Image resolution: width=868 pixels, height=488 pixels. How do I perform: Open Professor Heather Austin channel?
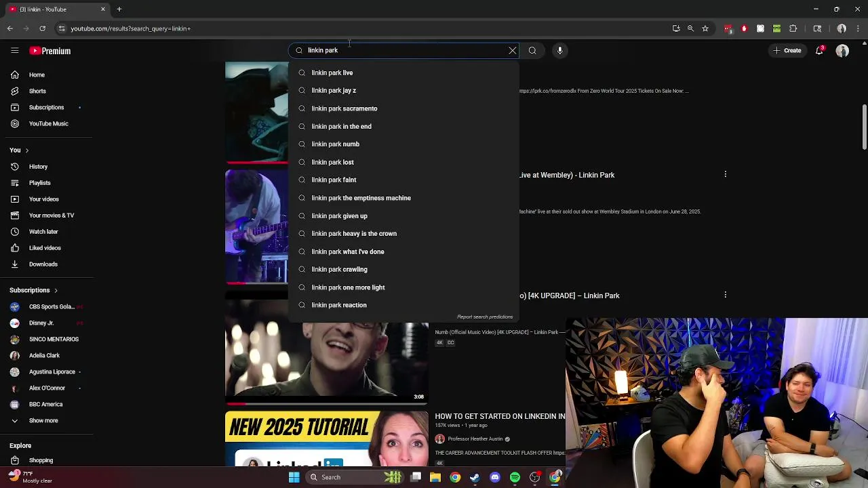point(475,439)
